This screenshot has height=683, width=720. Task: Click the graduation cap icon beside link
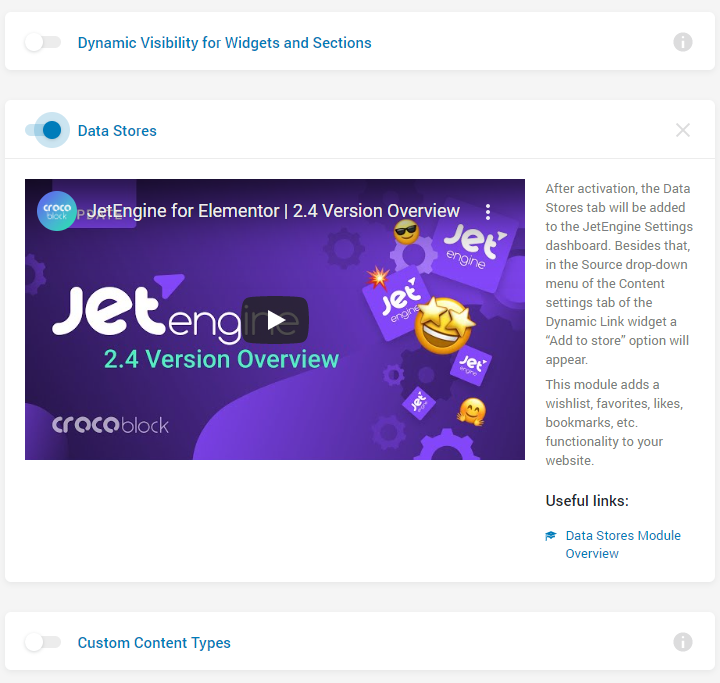551,536
